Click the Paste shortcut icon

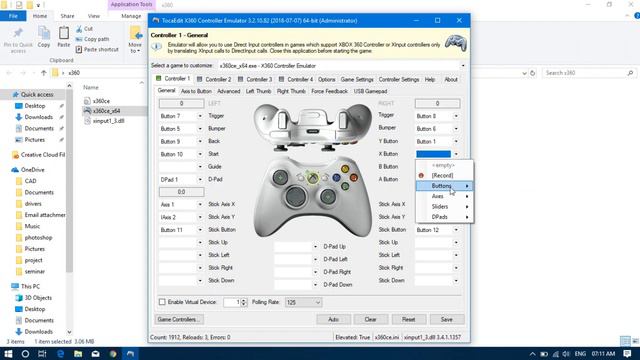click(x=79, y=49)
